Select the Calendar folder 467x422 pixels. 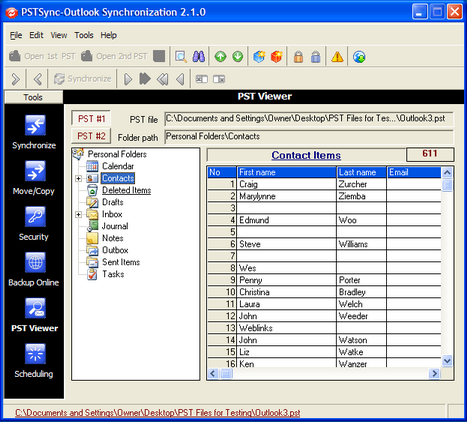pos(118,166)
